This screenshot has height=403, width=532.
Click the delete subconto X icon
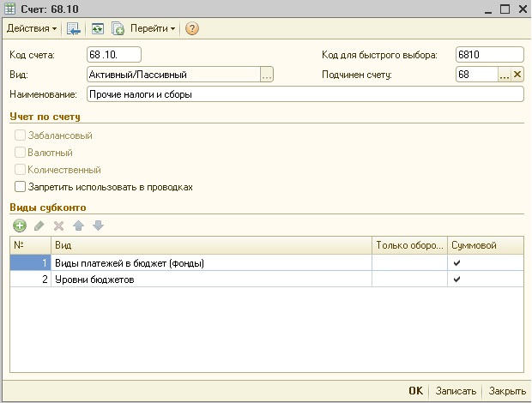58,226
